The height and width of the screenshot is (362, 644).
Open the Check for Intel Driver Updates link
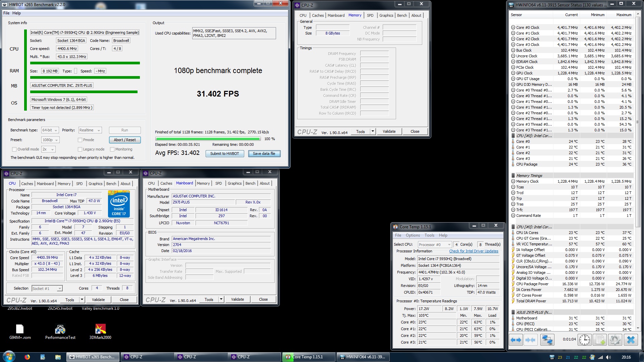[474, 251]
